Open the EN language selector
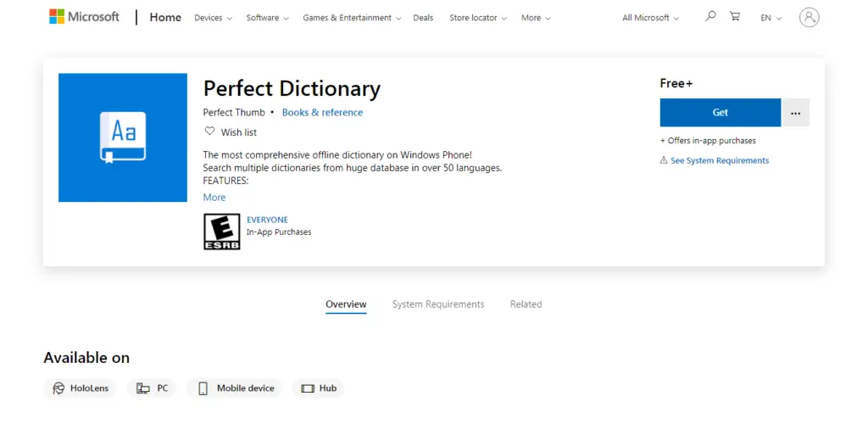Viewport: 868px width, 424px height. click(771, 18)
